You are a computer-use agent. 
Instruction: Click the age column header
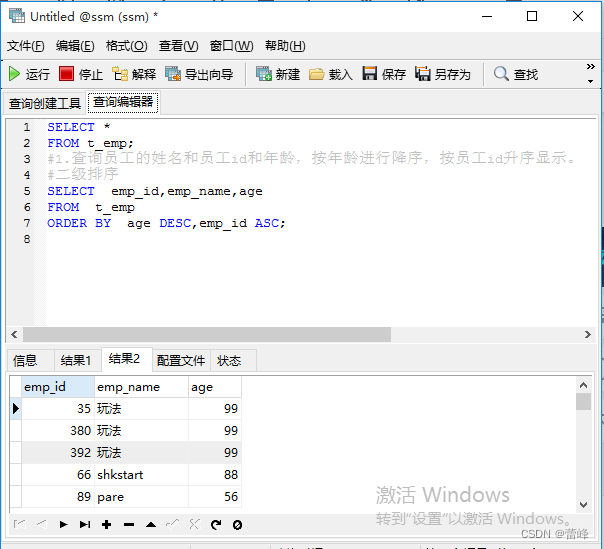215,387
